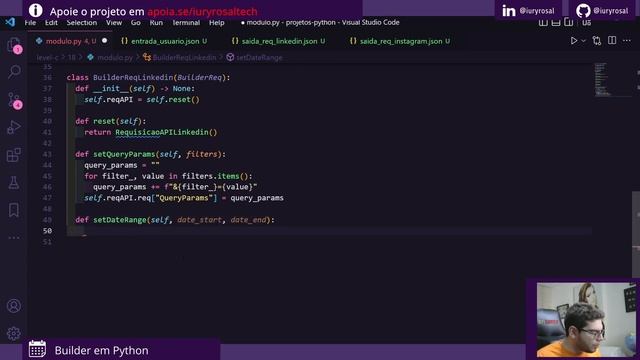Open the Accounts menu icon
The width and height of the screenshot is (640, 360).
pyautogui.click(x=13, y=306)
